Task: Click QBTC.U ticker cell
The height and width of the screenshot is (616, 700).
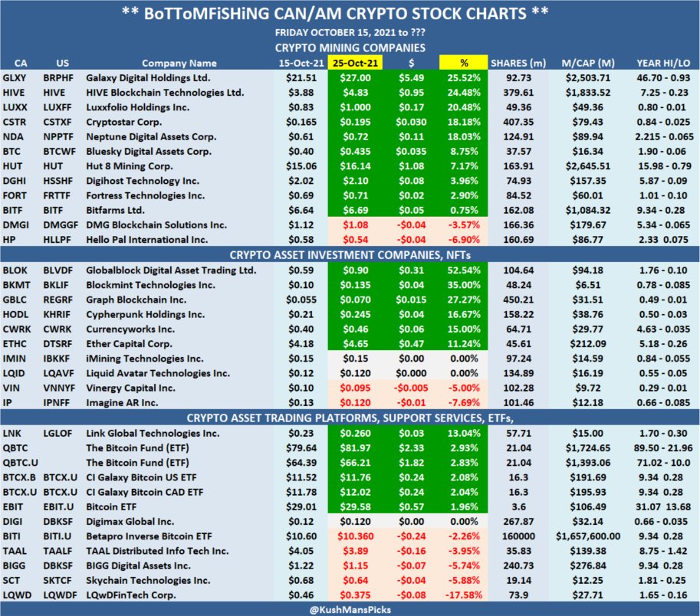Action: coord(21,463)
